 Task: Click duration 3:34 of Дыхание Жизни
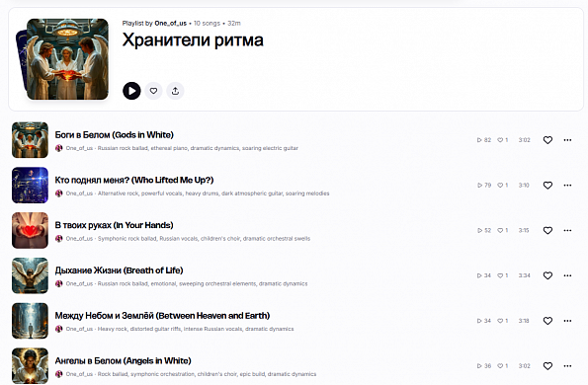pyautogui.click(x=524, y=275)
